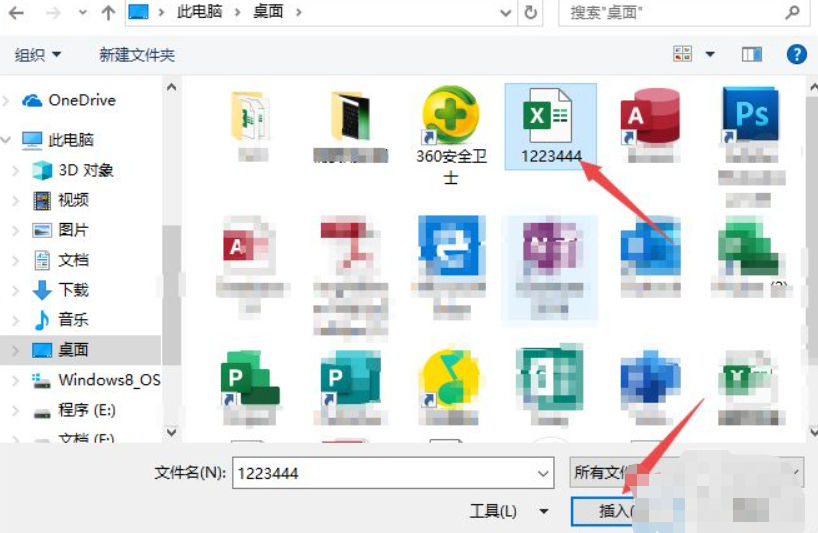Open the address bar history dropdown
Viewport: 818px width, 533px height.
click(505, 13)
